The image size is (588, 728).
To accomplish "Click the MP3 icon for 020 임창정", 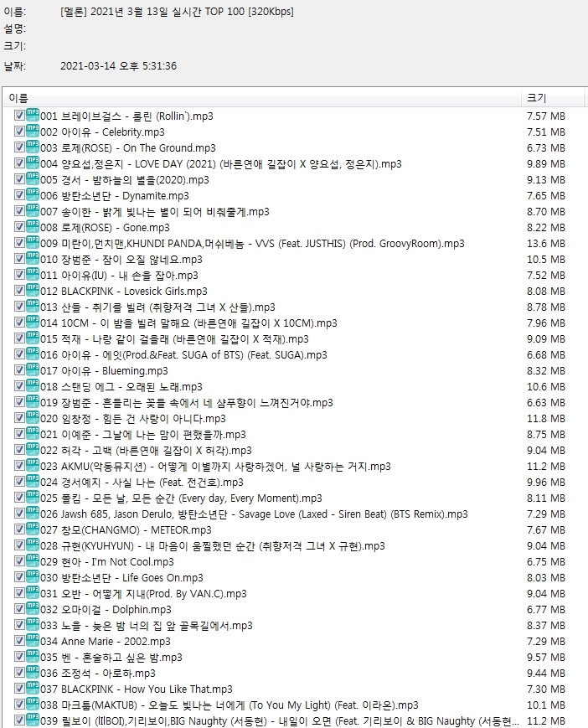I will [x=33, y=417].
